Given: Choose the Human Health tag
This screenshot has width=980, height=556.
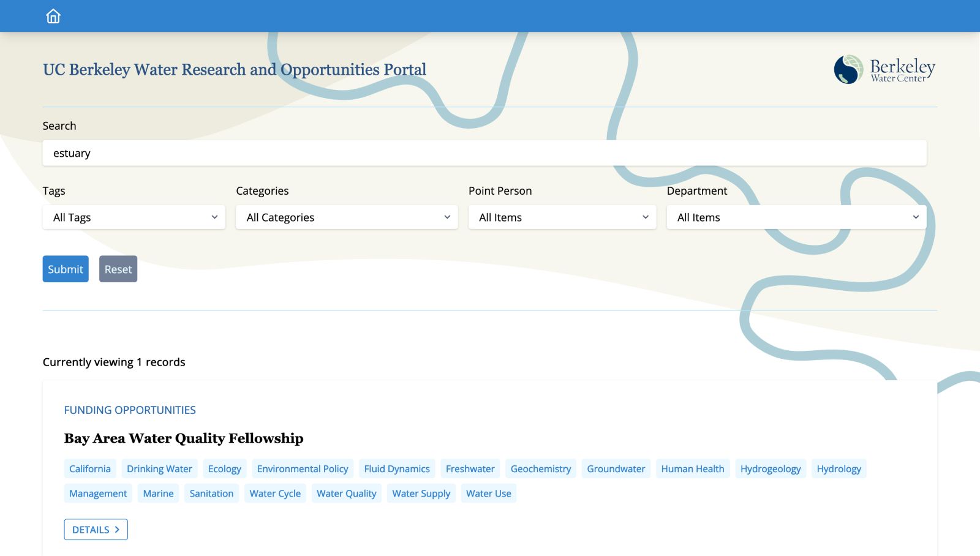Looking at the screenshot, I should (x=693, y=468).
